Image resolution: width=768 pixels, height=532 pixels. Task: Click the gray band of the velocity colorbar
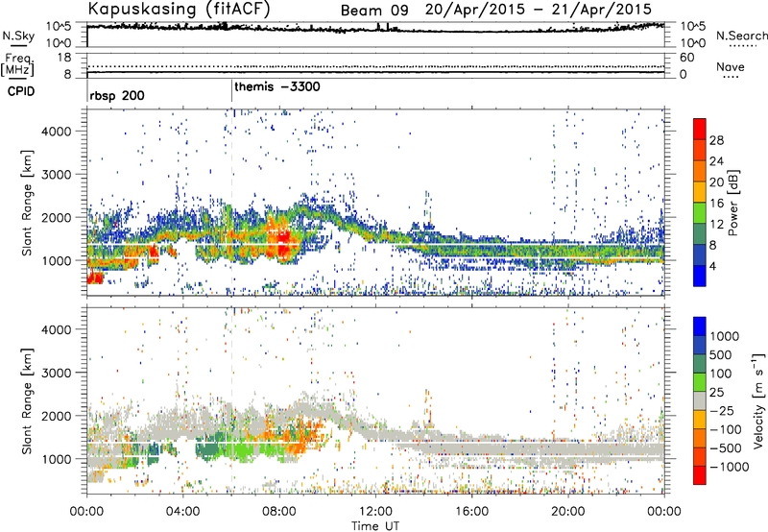(700, 401)
